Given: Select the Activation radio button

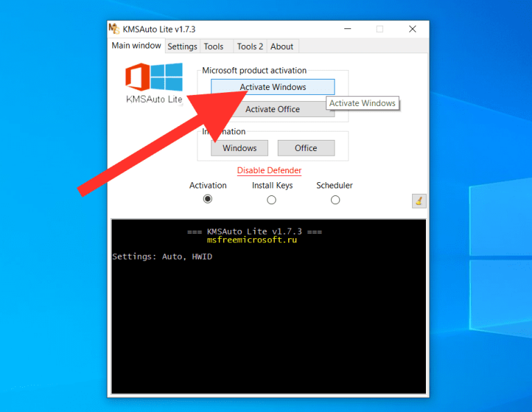Looking at the screenshot, I should 208,199.
